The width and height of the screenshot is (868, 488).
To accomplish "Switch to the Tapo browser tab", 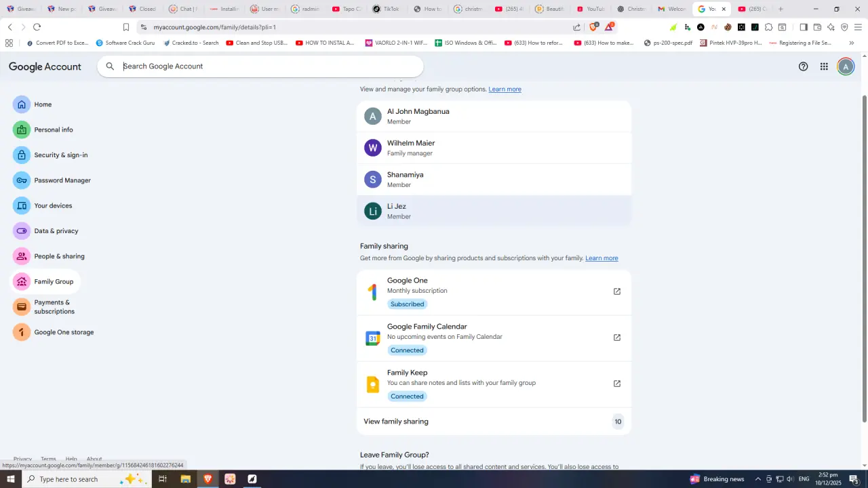I will tap(347, 9).
